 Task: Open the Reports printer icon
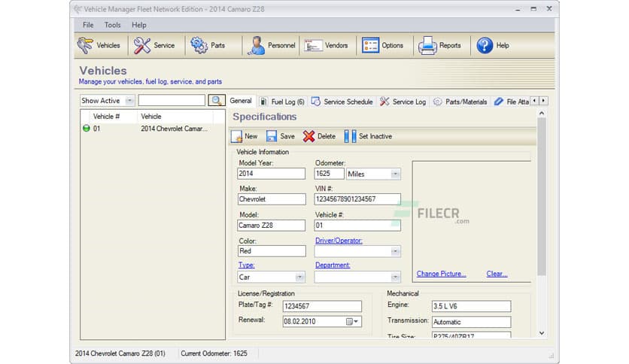point(439,45)
